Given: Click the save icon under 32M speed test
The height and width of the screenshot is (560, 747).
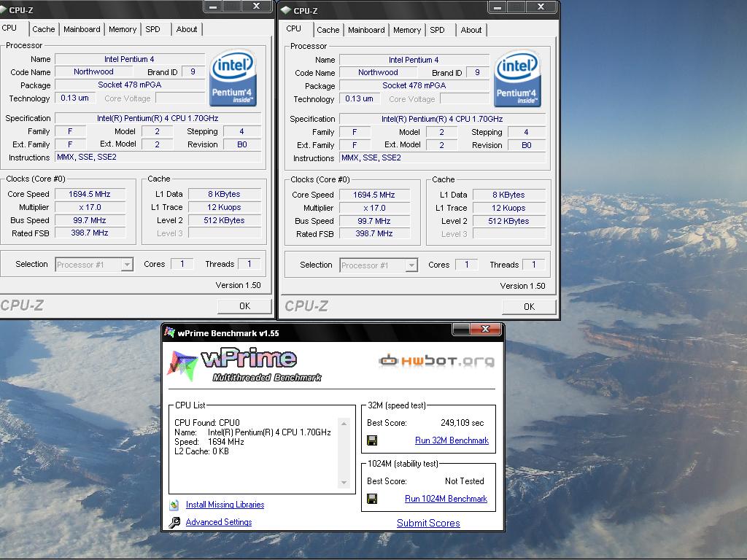Looking at the screenshot, I should pyautogui.click(x=372, y=440).
